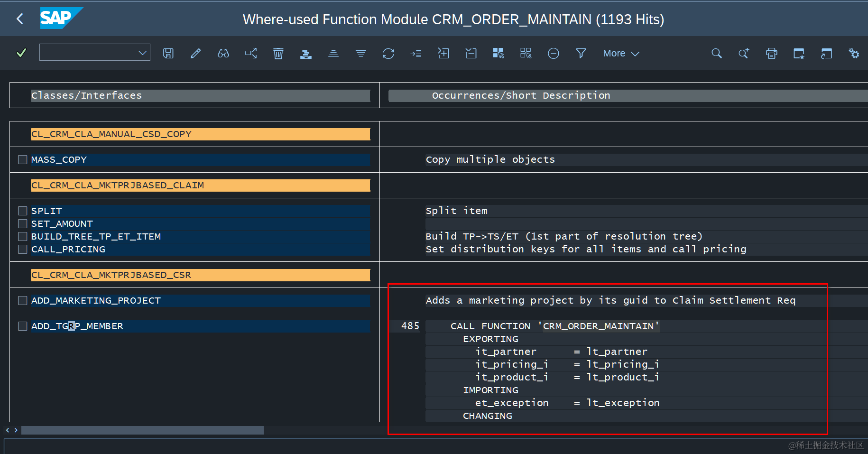The height and width of the screenshot is (454, 868).
Task: Click the CALL_PRICING method name
Action: (x=68, y=250)
